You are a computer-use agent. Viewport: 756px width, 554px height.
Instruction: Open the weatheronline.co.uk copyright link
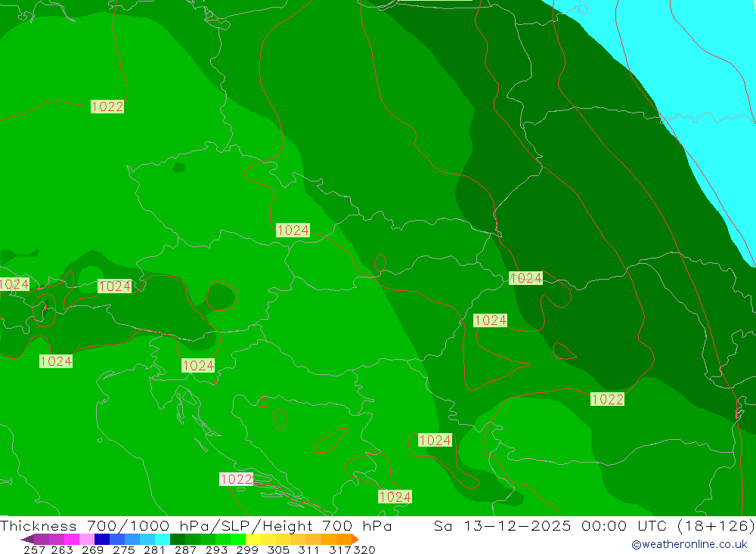point(689,544)
